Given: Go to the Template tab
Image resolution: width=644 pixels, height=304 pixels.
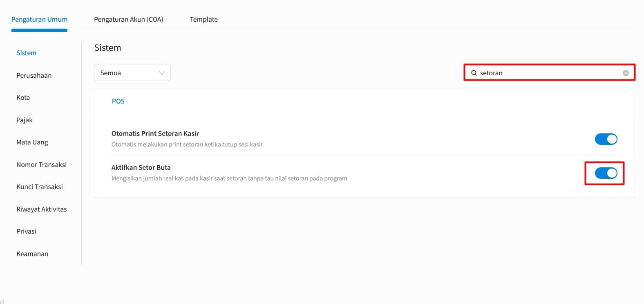Looking at the screenshot, I should (203, 19).
